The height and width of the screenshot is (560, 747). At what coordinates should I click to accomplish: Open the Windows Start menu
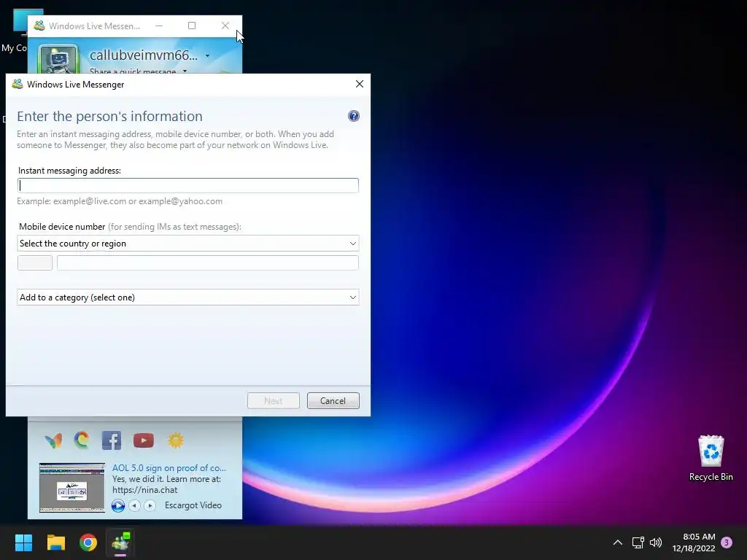point(23,542)
